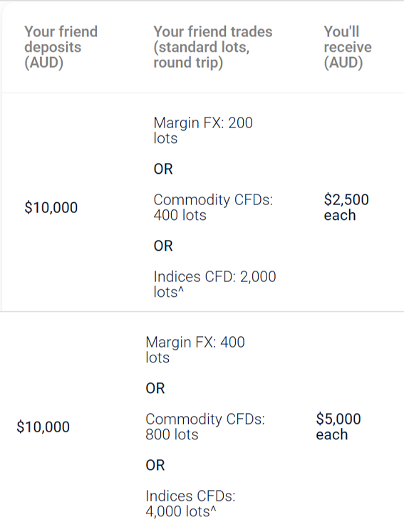Image resolution: width=404 pixels, height=532 pixels.
Task: Click the caret footnote after 2,000 lots
Action: [180, 289]
